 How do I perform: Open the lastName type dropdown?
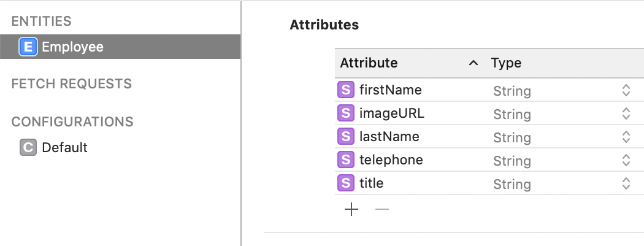coord(626,137)
